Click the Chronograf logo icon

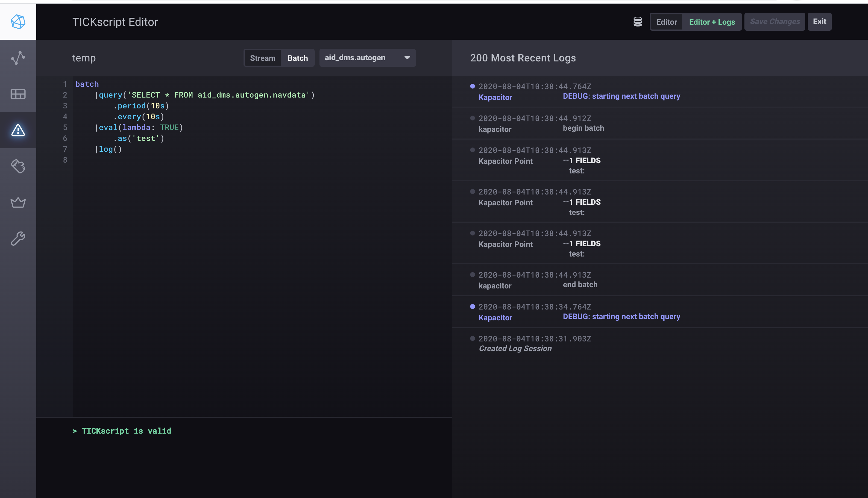click(18, 22)
